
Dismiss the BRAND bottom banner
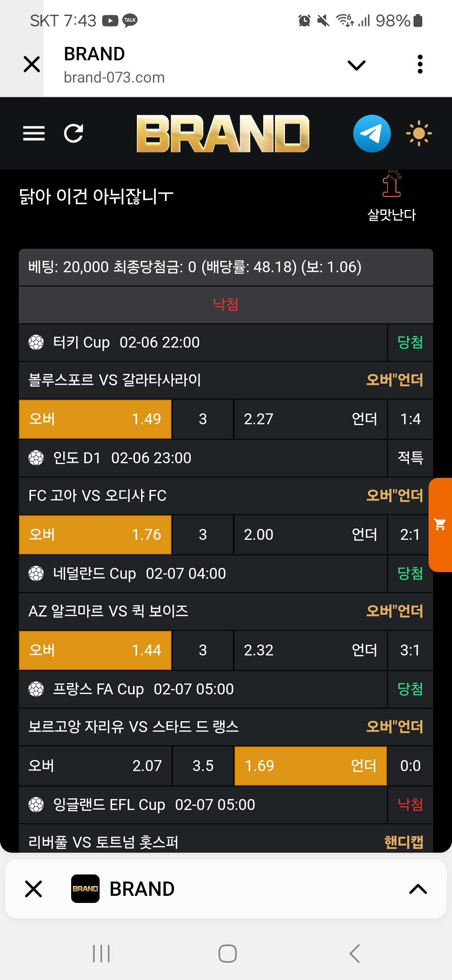tap(33, 889)
